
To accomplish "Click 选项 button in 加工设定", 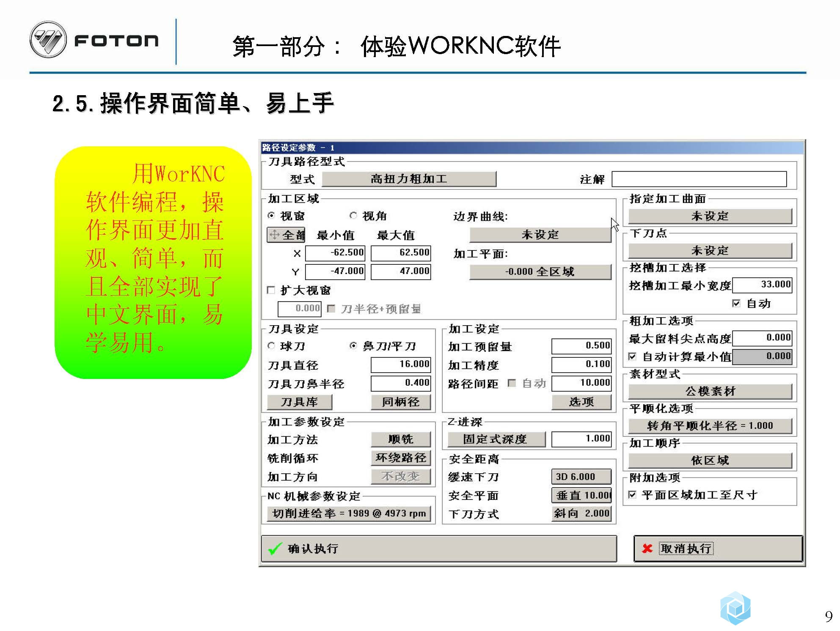I will pyautogui.click(x=581, y=402).
